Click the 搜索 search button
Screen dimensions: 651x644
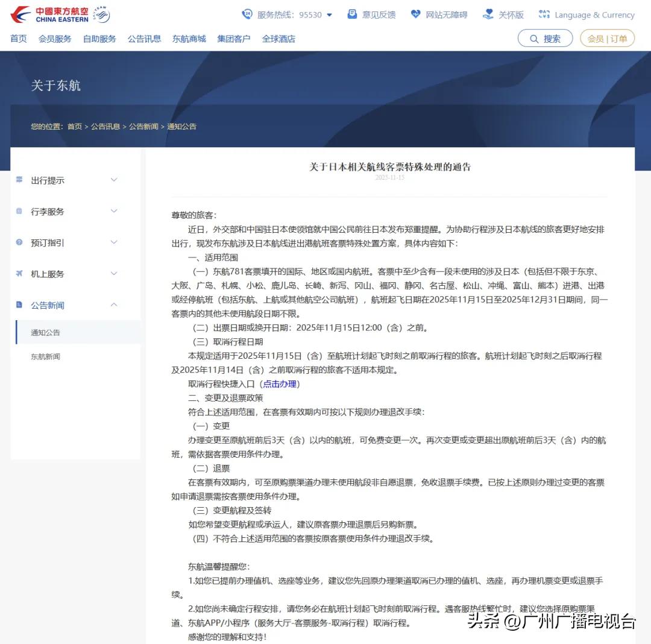545,38
